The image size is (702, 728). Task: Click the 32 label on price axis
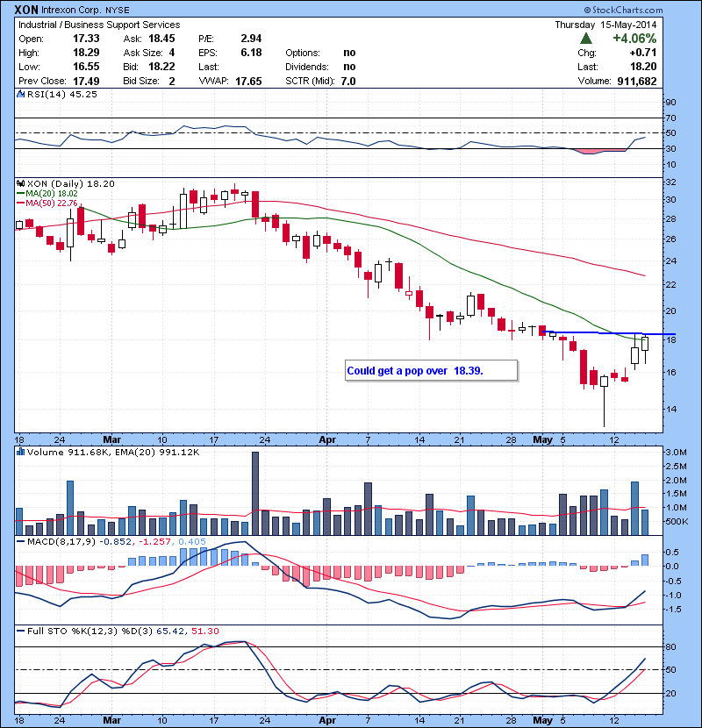(670, 182)
